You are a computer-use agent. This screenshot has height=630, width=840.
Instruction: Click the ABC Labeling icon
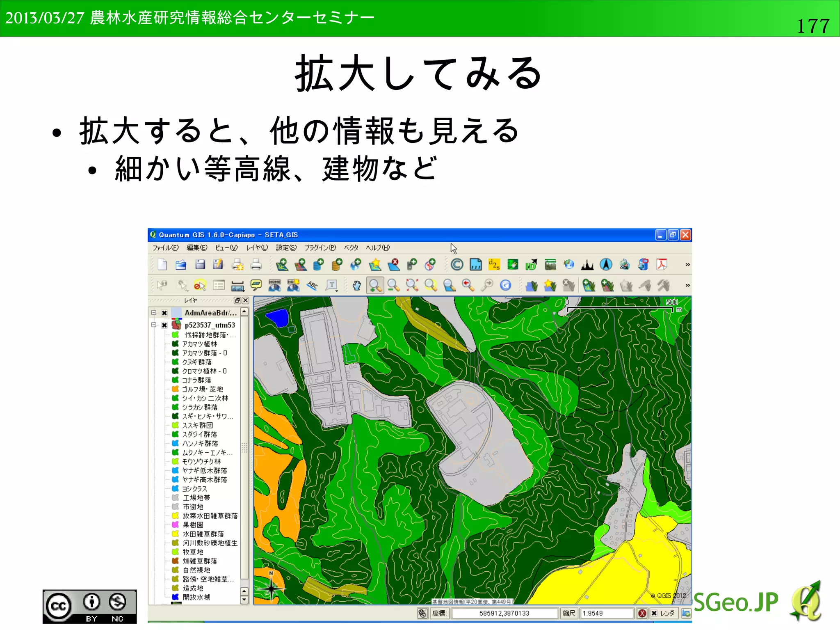pyautogui.click(x=313, y=285)
